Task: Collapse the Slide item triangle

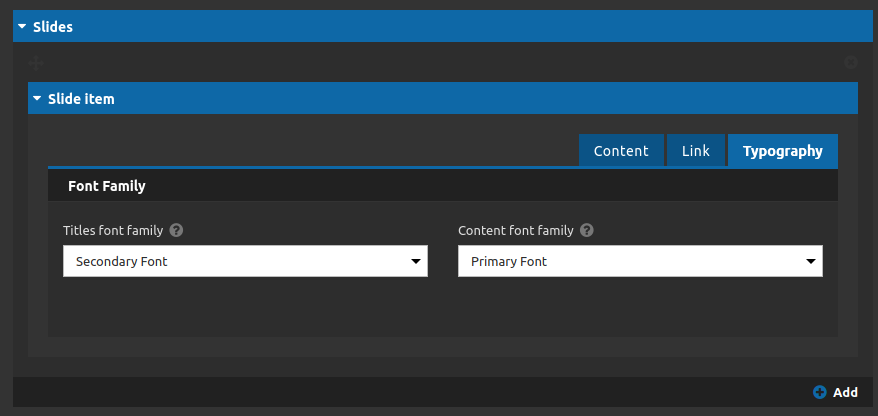Action: (x=37, y=99)
